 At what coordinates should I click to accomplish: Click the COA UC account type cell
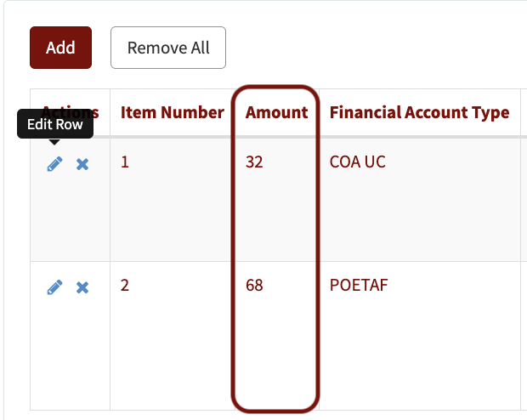tap(357, 162)
